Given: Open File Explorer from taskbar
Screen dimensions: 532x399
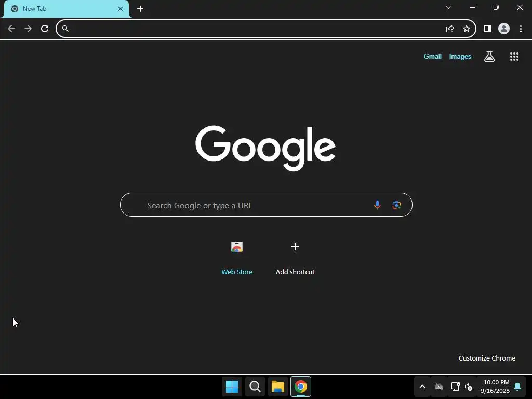Looking at the screenshot, I should tap(278, 387).
